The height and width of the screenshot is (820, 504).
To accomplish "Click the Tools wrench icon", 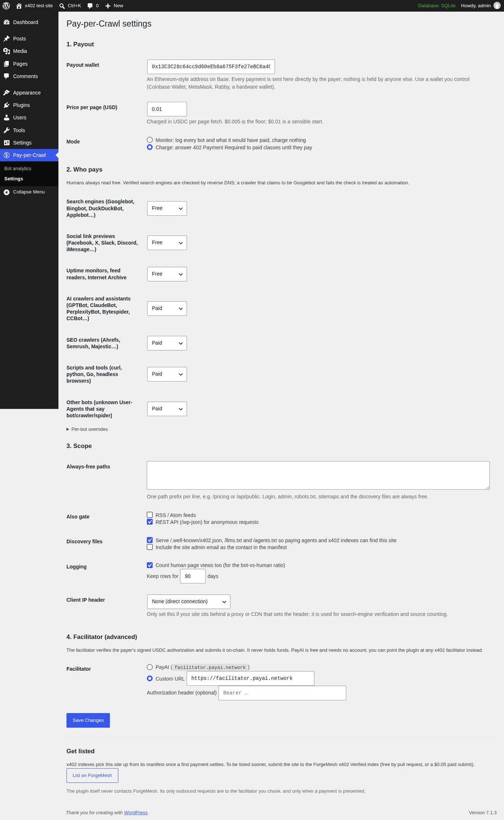I will pos(6,130).
